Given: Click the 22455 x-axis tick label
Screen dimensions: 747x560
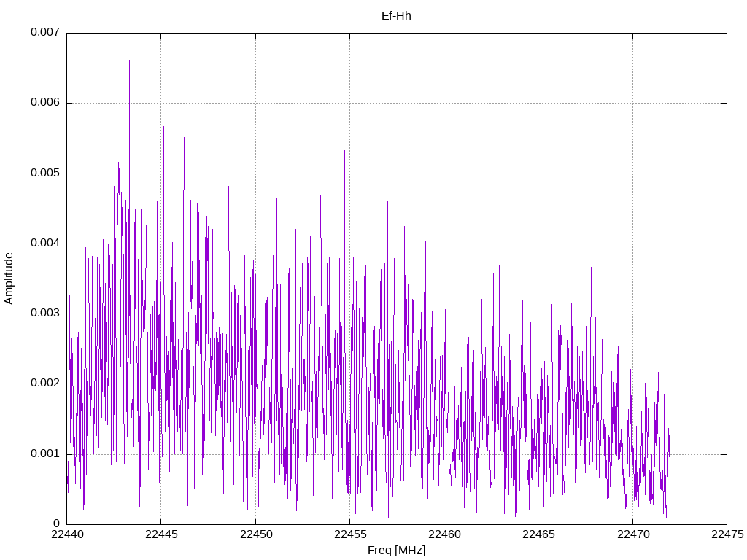Looking at the screenshot, I should [x=350, y=534].
